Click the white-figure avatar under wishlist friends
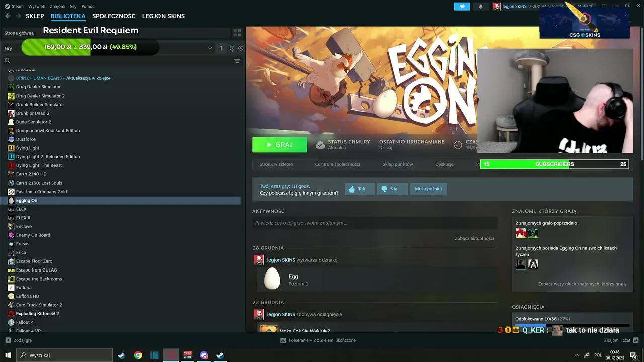Screen dimensions: 644x362 click(x=533, y=264)
